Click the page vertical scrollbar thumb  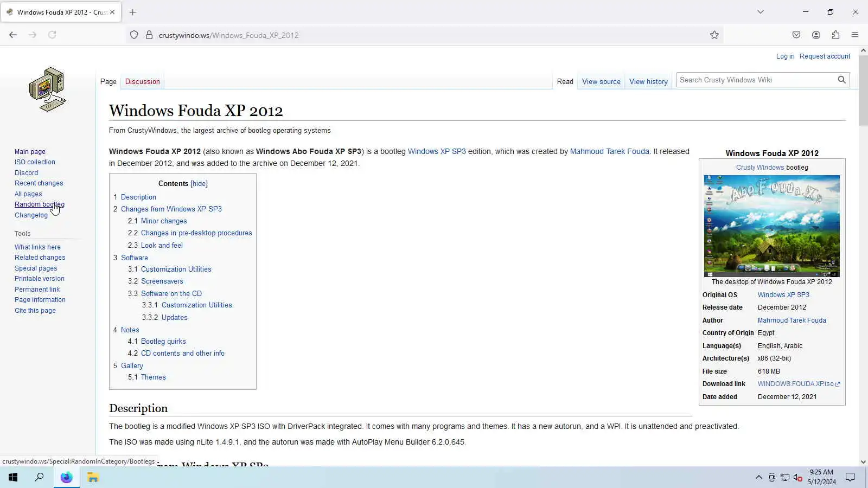[863, 91]
